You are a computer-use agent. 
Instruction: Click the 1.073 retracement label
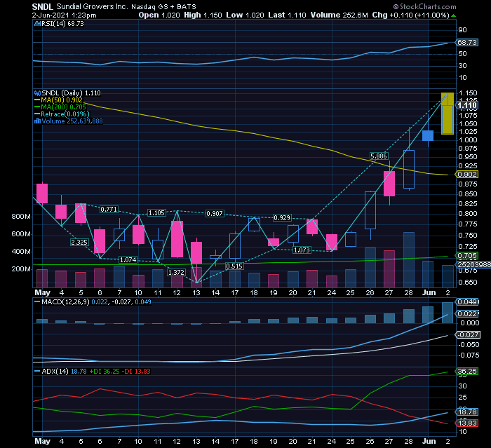302,250
